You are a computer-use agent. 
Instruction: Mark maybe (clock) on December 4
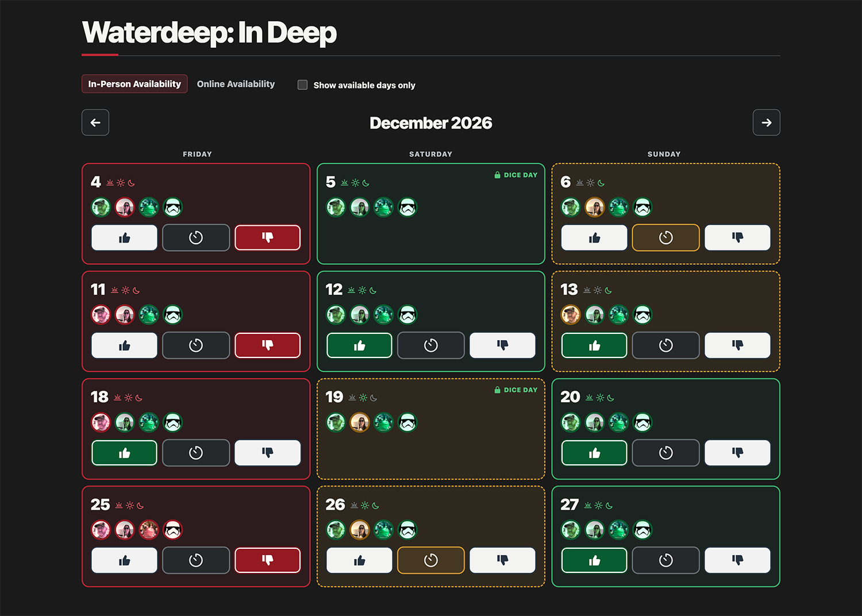(196, 238)
